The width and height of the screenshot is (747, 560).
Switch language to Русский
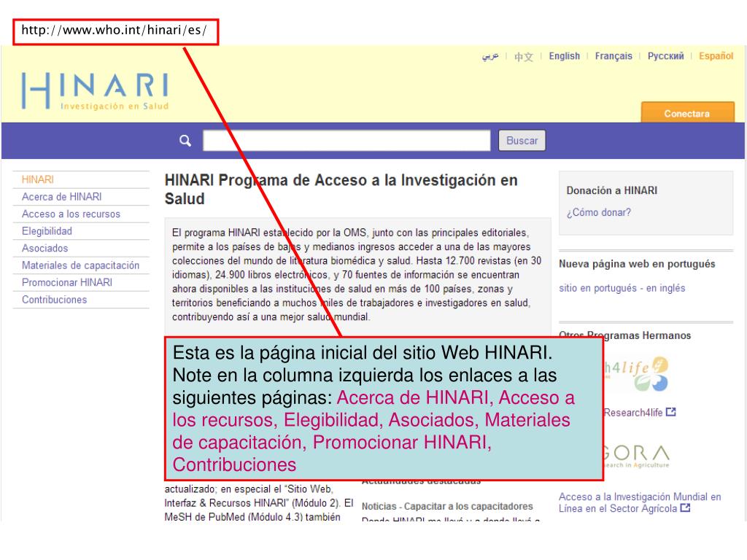[665, 55]
